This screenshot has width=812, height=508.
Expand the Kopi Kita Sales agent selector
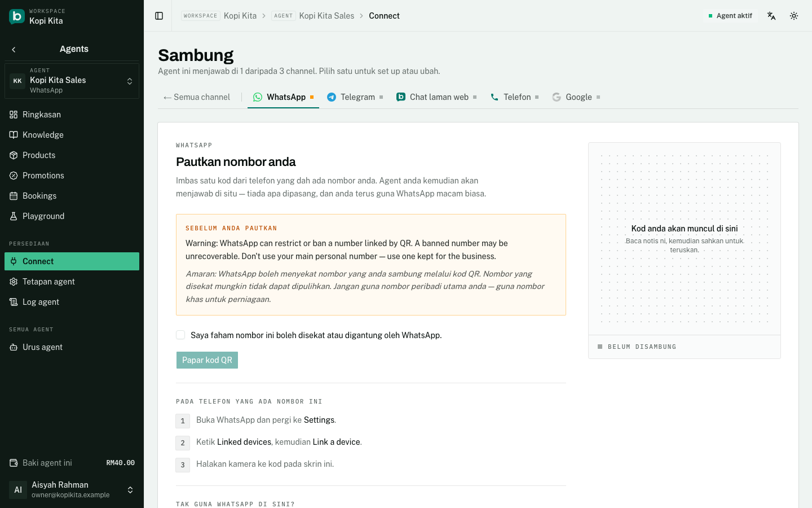click(x=72, y=81)
